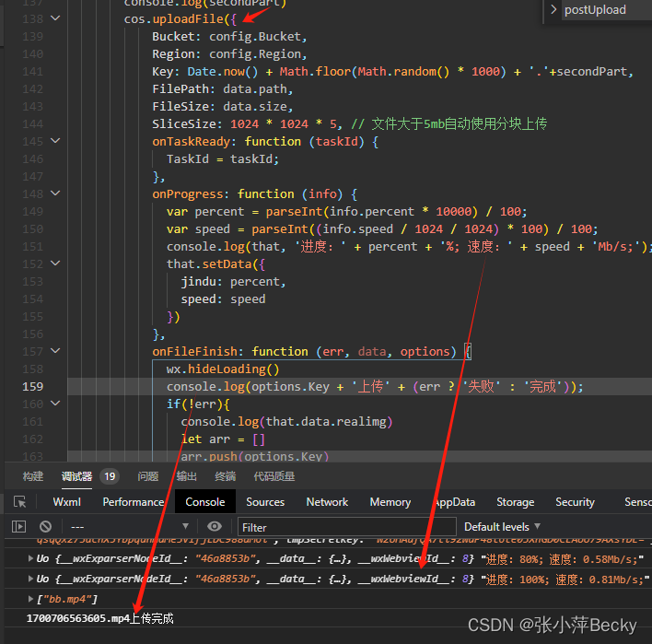
Task: Switch to the Performance tab
Action: point(133,502)
